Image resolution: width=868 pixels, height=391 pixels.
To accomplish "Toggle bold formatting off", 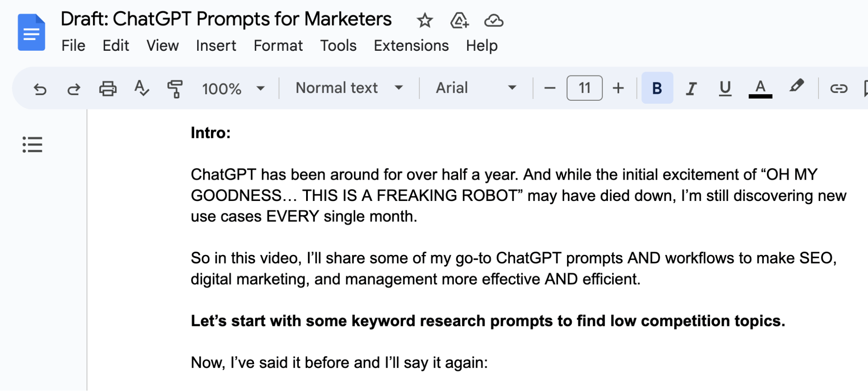I will tap(657, 88).
